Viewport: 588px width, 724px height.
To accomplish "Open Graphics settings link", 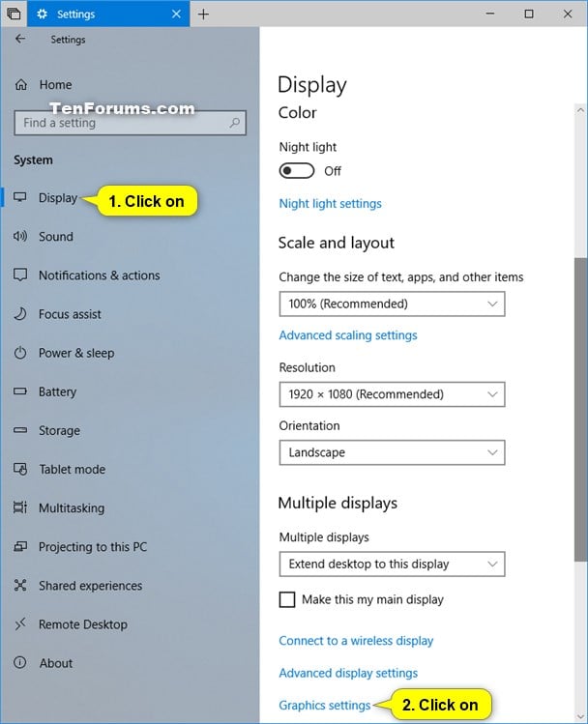I will point(325,706).
